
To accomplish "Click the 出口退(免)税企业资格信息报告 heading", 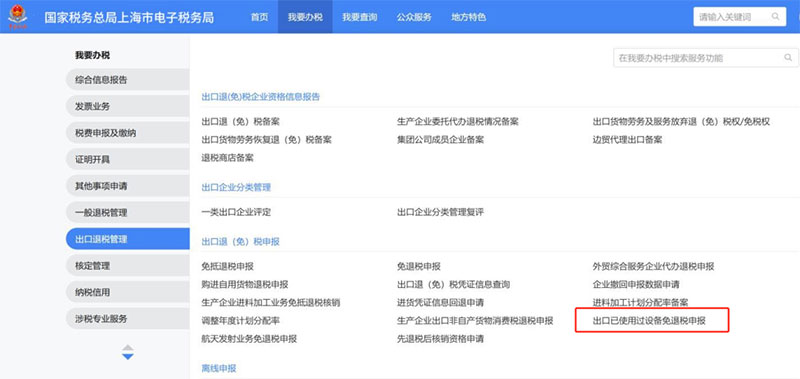I will pos(261,96).
